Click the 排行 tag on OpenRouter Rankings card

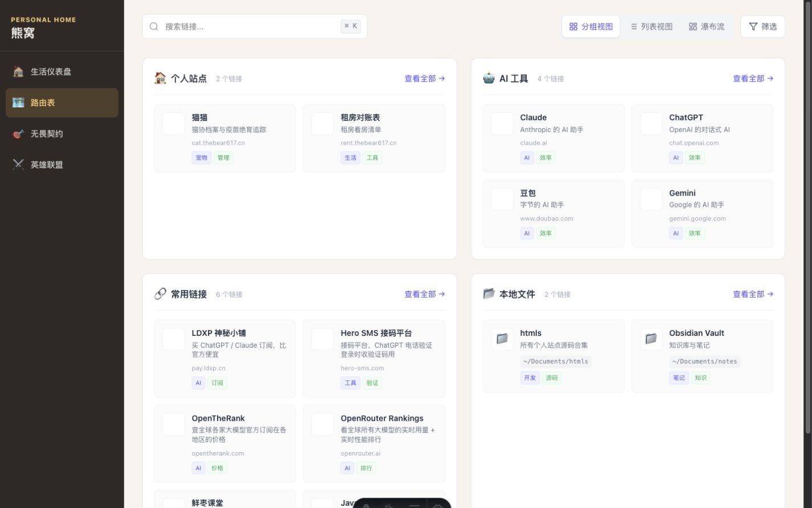click(366, 468)
